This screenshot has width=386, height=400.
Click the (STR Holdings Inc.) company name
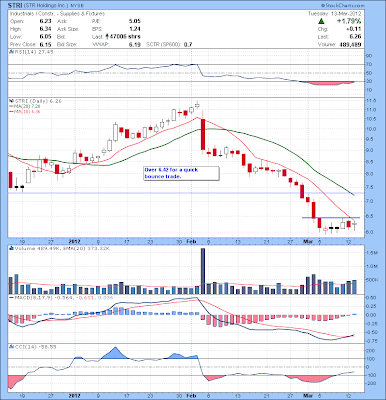click(45, 6)
